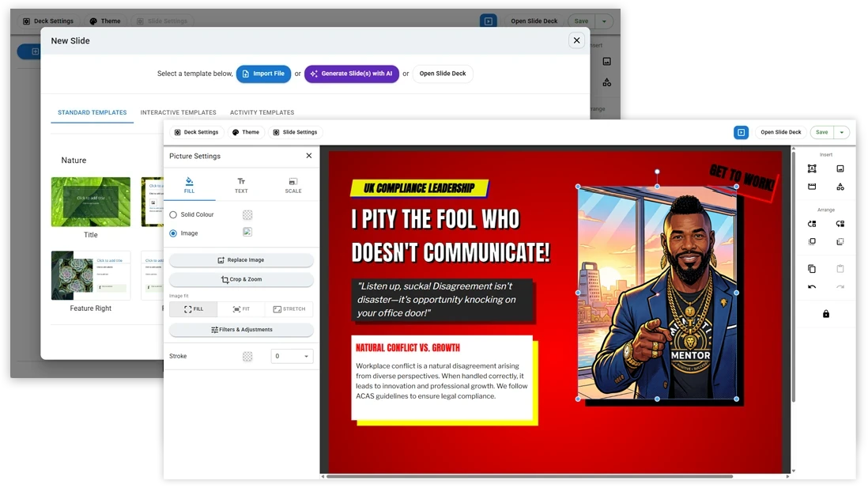Lock the selected picture object

click(x=826, y=314)
